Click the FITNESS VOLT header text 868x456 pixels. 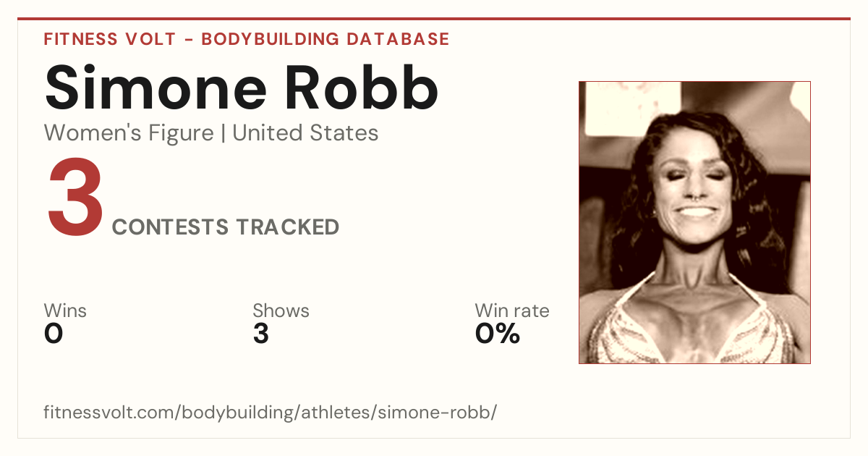click(110, 39)
